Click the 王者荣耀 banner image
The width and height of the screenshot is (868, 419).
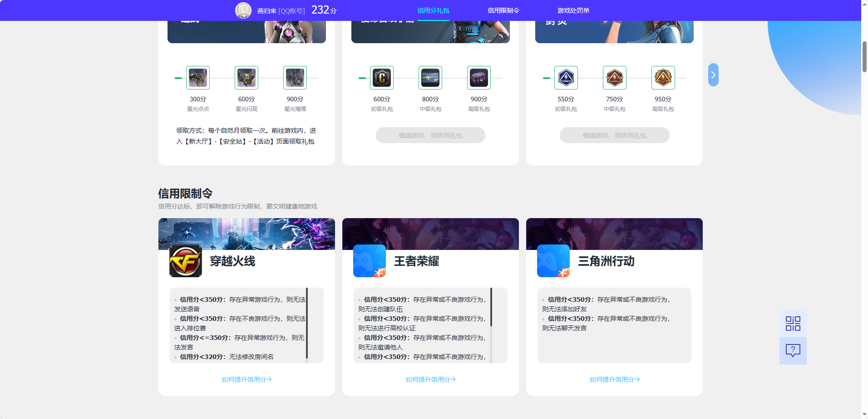click(430, 234)
